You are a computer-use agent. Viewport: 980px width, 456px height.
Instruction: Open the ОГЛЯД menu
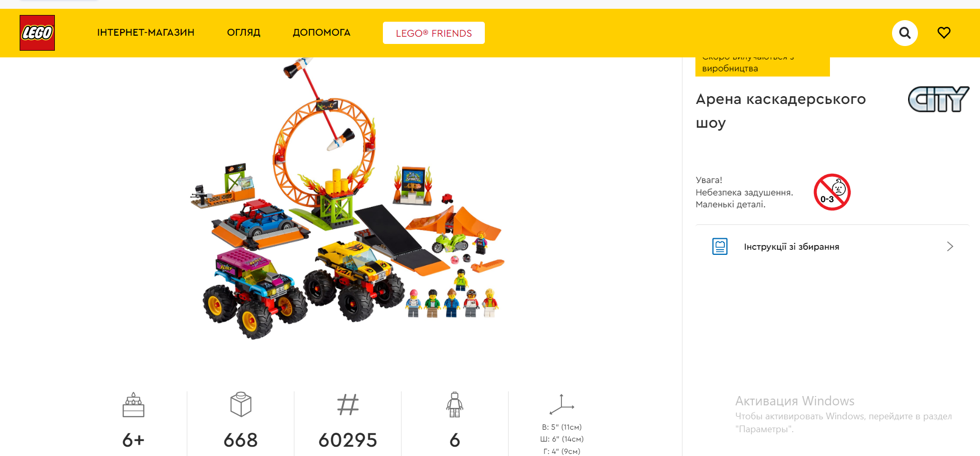(x=244, y=33)
